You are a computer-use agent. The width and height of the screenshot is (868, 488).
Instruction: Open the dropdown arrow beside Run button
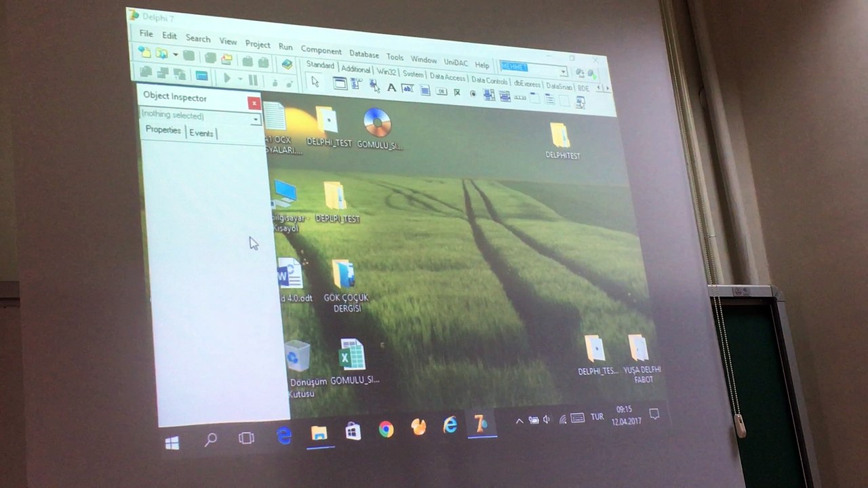tap(239, 79)
